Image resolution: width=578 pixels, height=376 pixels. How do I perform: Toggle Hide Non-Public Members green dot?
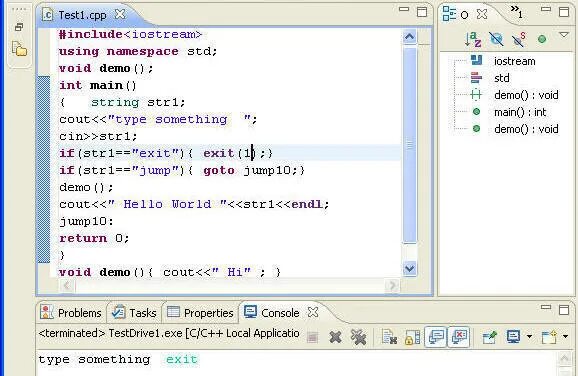pyautogui.click(x=542, y=39)
